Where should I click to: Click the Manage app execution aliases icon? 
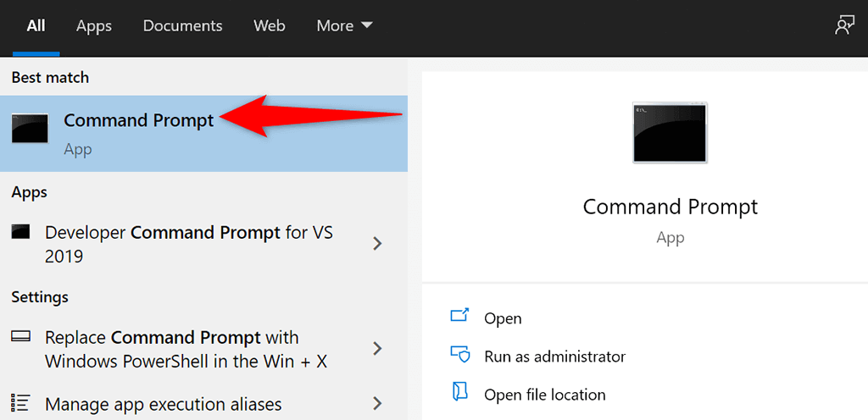(x=20, y=403)
